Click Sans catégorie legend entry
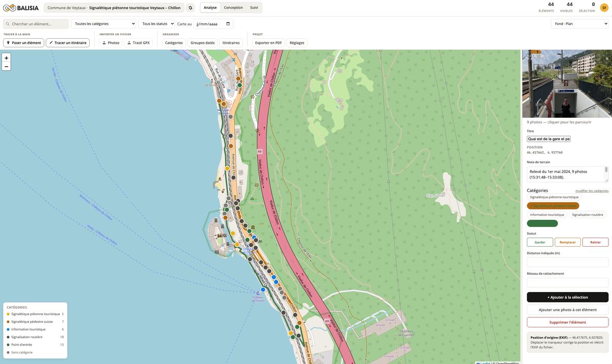 tap(35, 352)
